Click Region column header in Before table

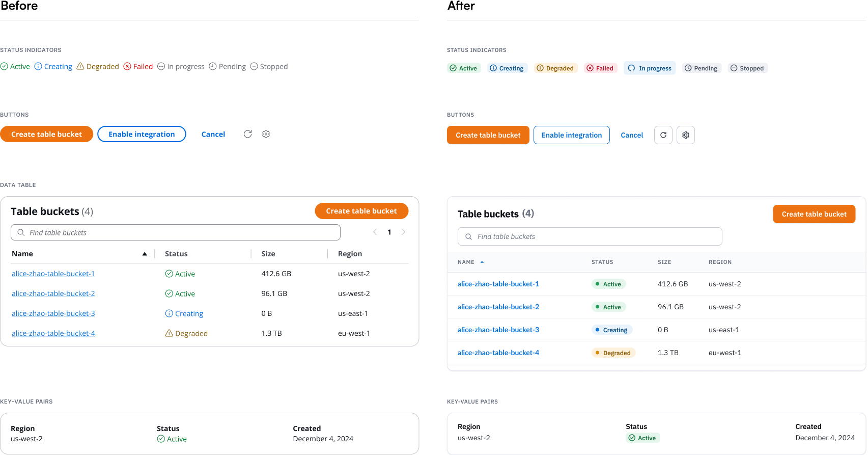tap(350, 254)
